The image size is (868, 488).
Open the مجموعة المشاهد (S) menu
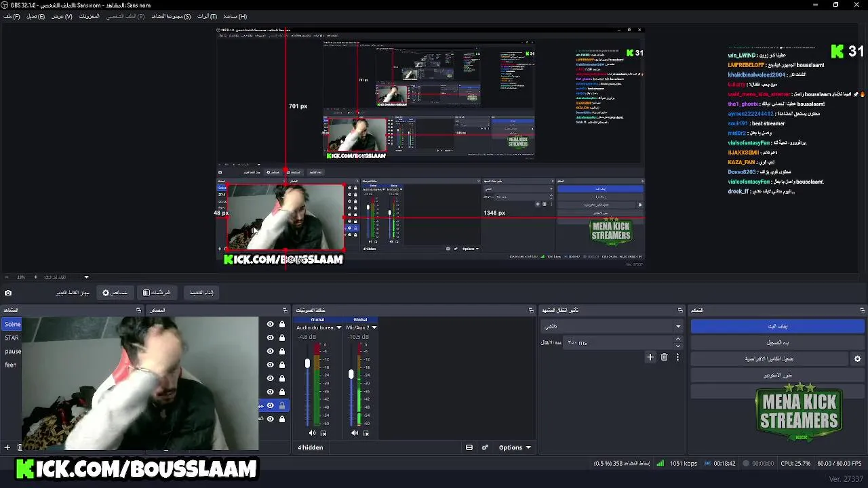coord(171,16)
